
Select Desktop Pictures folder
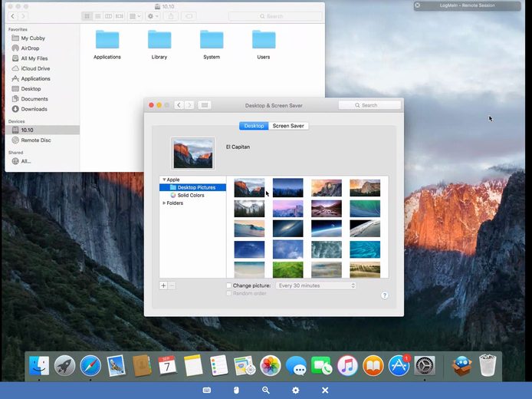click(192, 187)
